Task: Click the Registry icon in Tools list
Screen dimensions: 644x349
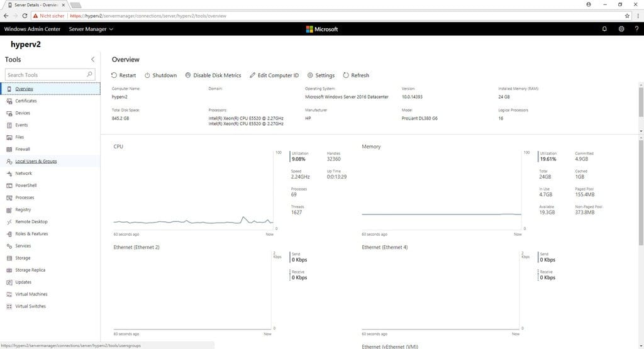Action: pos(9,210)
